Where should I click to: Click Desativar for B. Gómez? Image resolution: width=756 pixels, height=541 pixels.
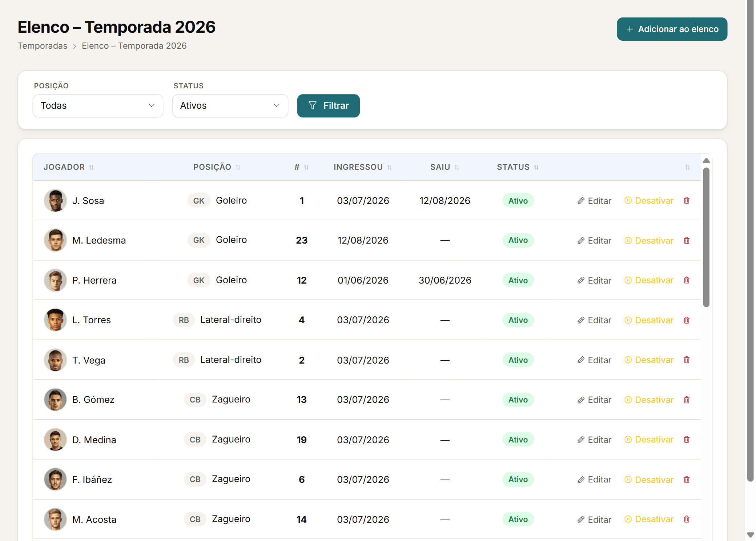(x=649, y=400)
